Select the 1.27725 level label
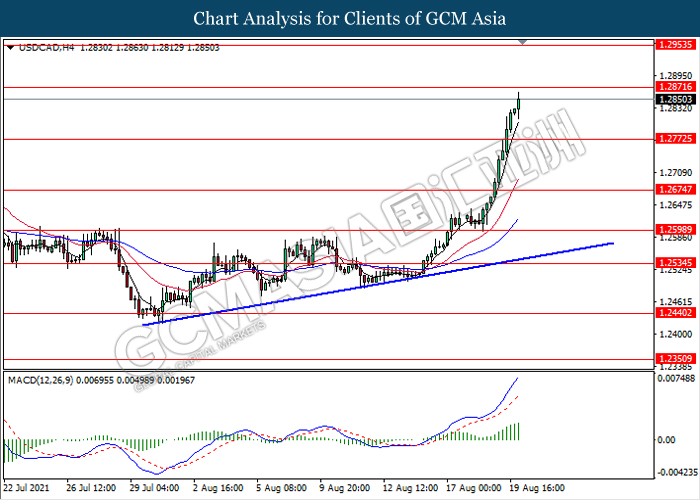700x500 pixels. tap(675, 139)
